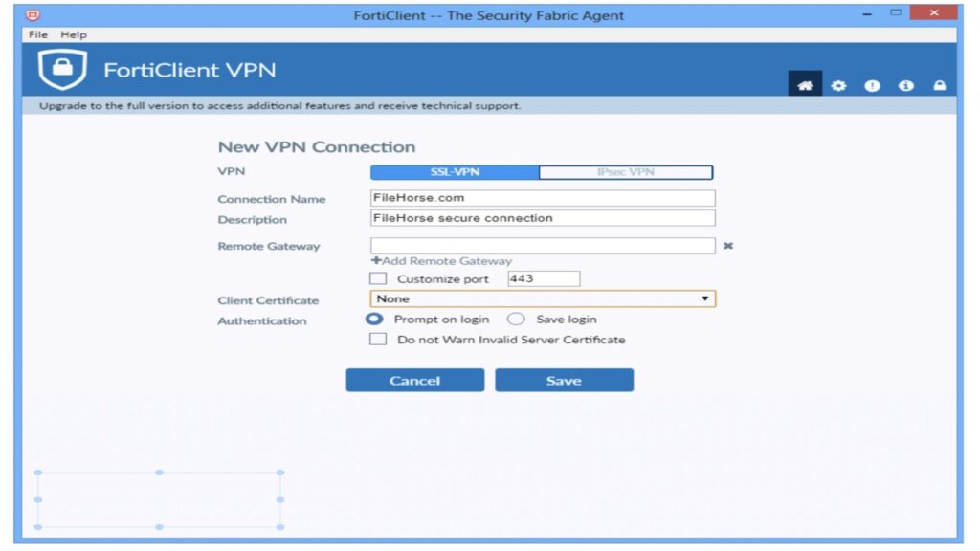Open the File menu
The width and height of the screenshot is (980, 551).
[38, 34]
